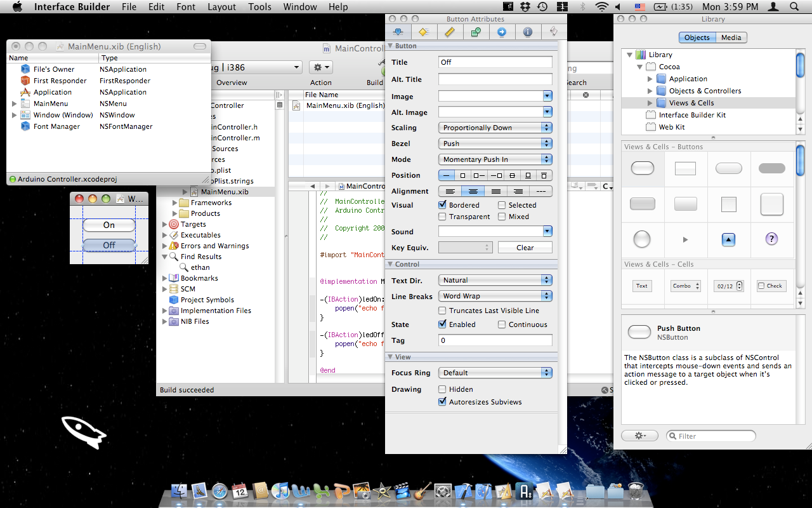Screen dimensions: 812x508
Task: Select Errors and Warnings in Xcode sidebar
Action: click(214, 246)
